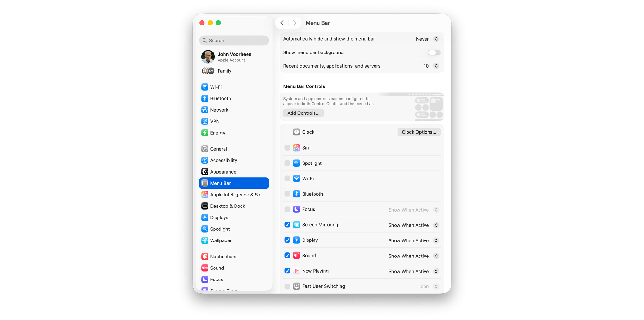Image resolution: width=644 pixels, height=320 pixels.
Task: Click the Bluetooth icon in the sidebar
Action: coord(205,98)
